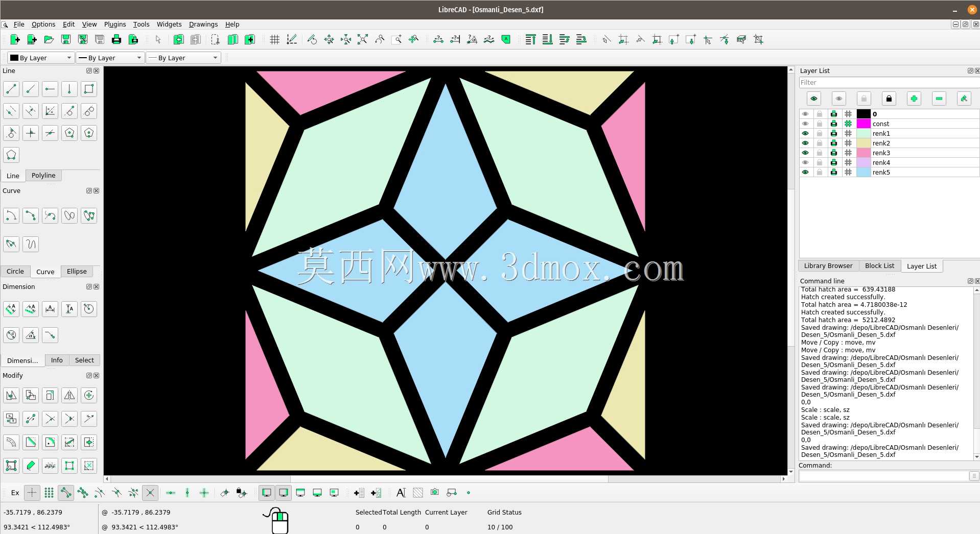Click the Redraw icon
Viewport: 980px width, 534px height.
(x=312, y=39)
